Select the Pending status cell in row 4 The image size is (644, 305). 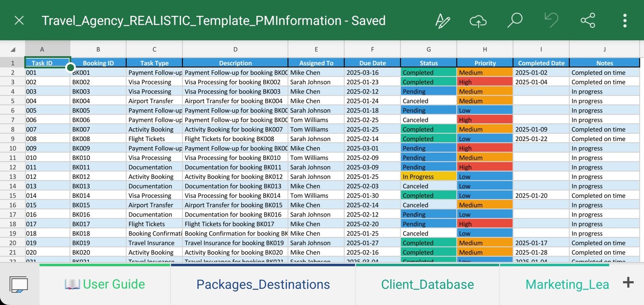click(x=428, y=91)
